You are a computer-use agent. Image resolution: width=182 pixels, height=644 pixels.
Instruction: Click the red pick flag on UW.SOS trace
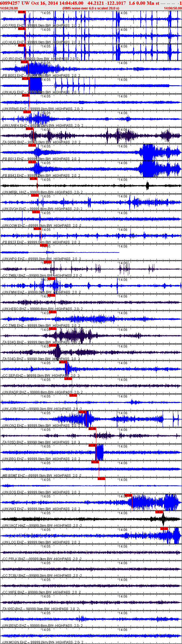point(101,478)
